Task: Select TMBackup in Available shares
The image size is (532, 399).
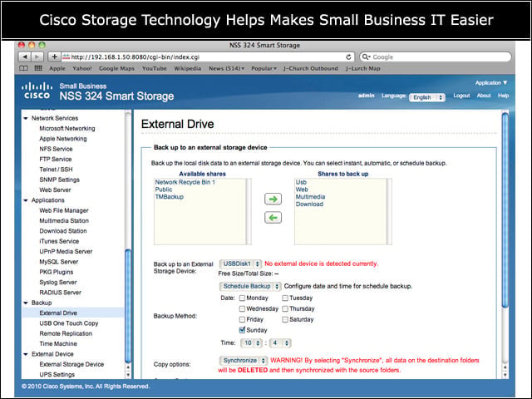Action: click(169, 197)
